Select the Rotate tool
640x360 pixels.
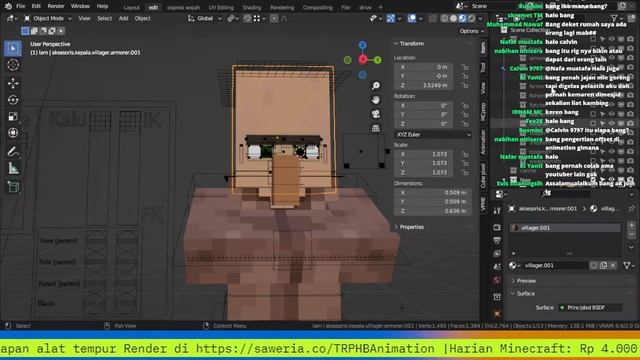[x=13, y=100]
